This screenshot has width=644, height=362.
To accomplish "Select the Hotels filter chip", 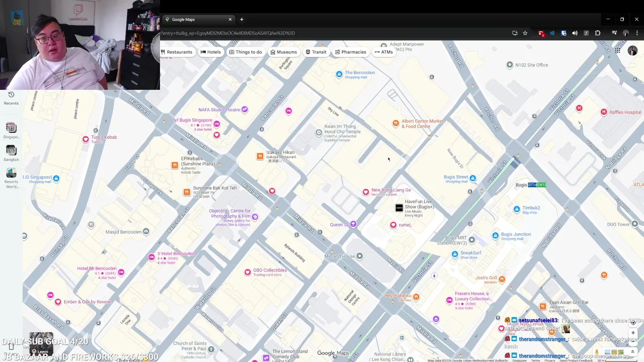I will (x=211, y=52).
